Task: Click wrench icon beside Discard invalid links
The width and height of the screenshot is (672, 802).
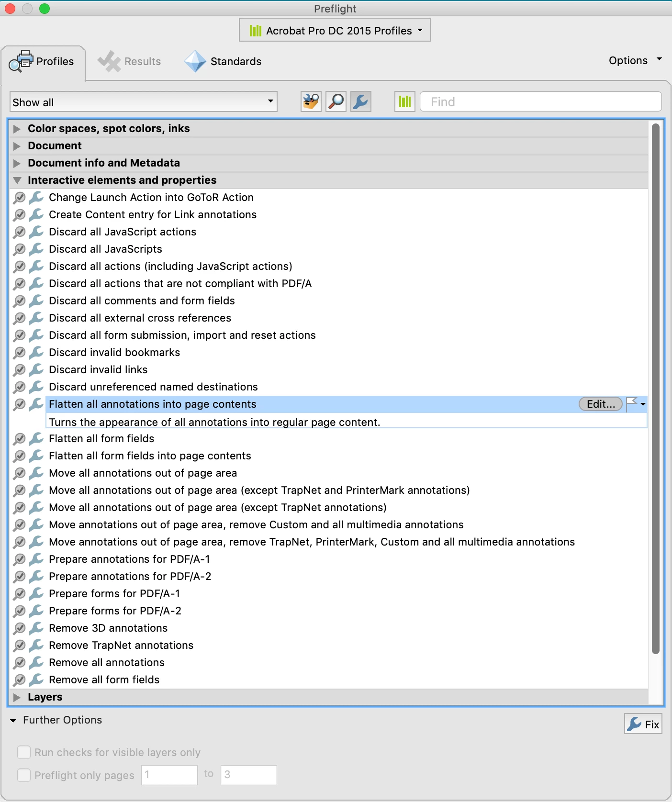Action: tap(36, 369)
